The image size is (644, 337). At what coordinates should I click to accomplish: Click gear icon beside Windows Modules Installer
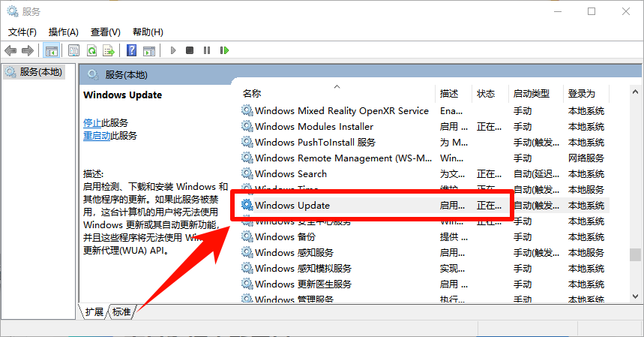coord(247,126)
